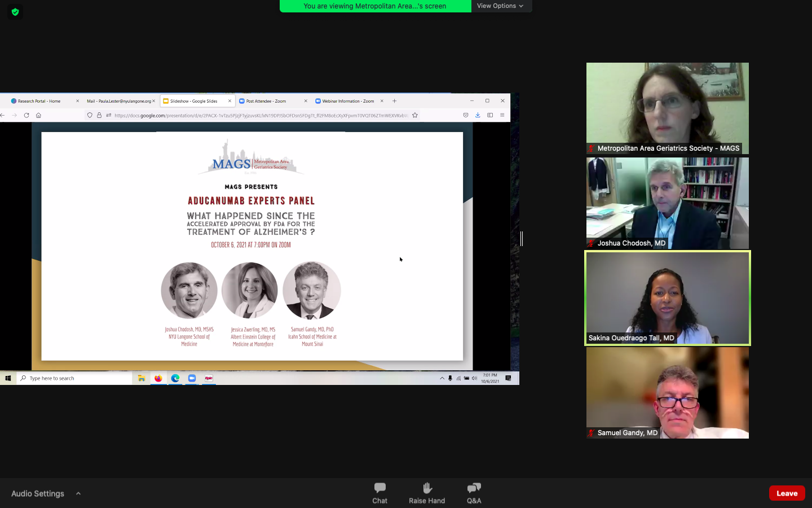Open the Firefox hamburger menu
Image resolution: width=812 pixels, height=508 pixels.
pyautogui.click(x=502, y=115)
